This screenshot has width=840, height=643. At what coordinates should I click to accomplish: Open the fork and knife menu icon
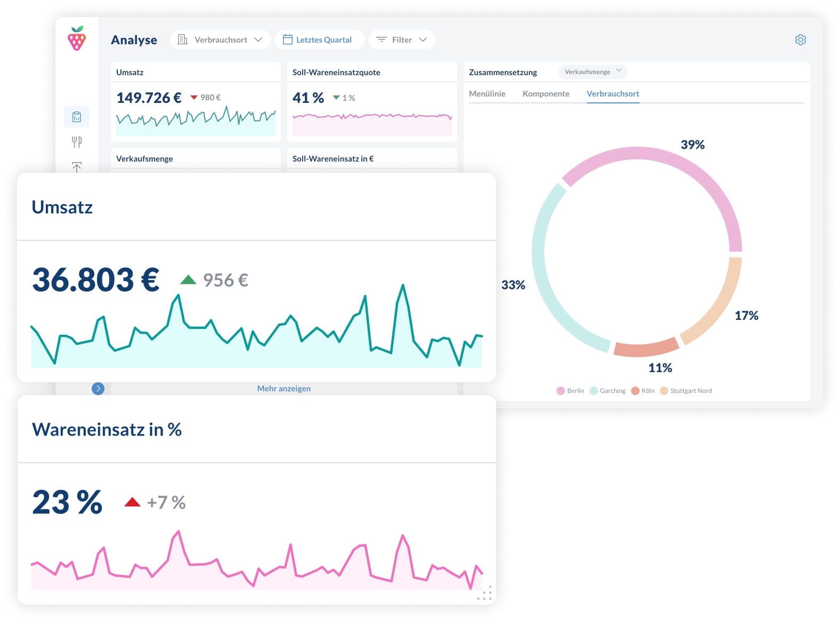pyautogui.click(x=77, y=142)
